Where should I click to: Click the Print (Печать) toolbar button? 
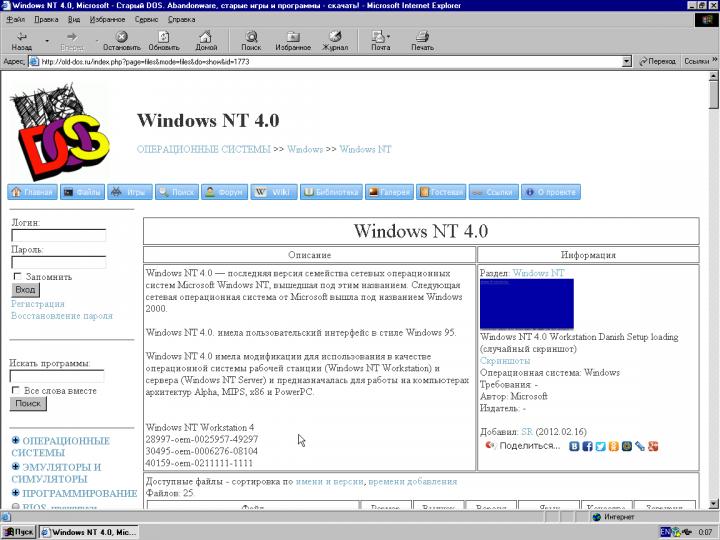point(422,41)
